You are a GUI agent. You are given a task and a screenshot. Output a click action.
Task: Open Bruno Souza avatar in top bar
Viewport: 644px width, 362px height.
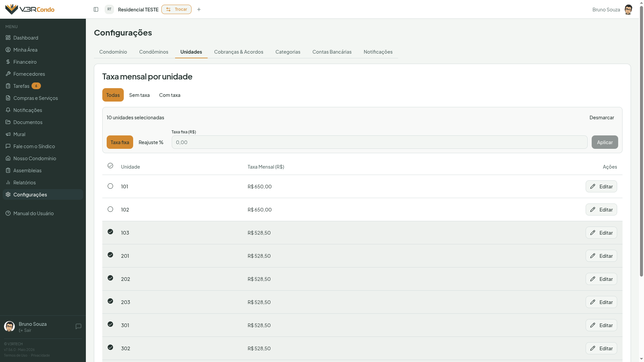628,9
